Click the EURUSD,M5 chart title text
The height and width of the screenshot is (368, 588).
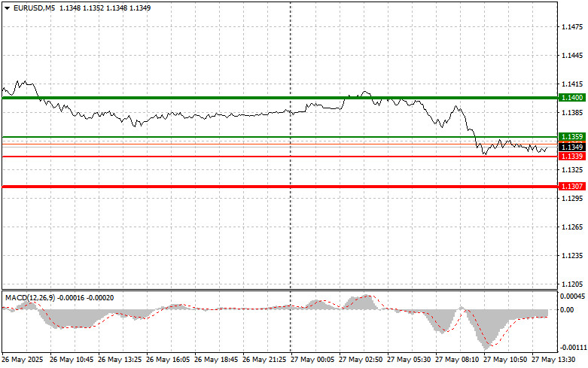pos(34,8)
